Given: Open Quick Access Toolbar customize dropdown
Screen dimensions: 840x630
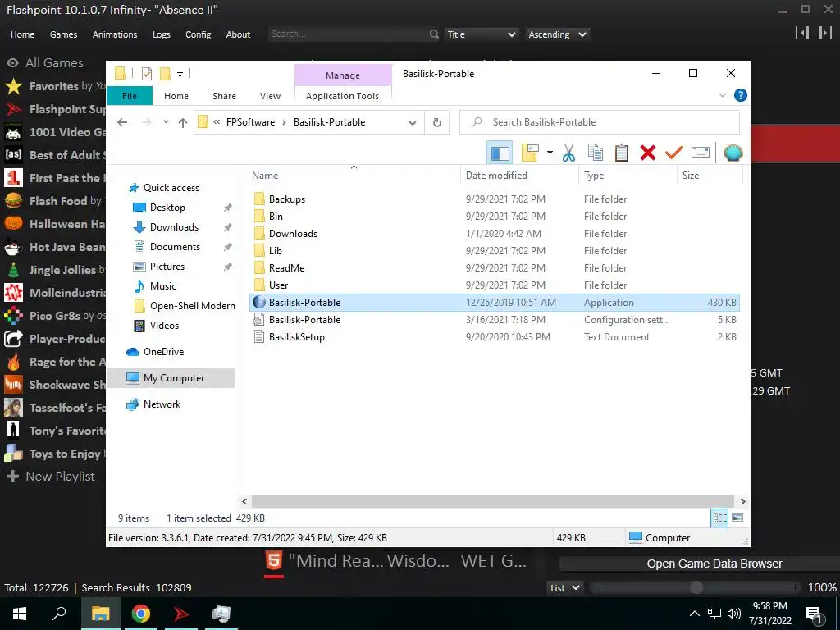Looking at the screenshot, I should [180, 74].
